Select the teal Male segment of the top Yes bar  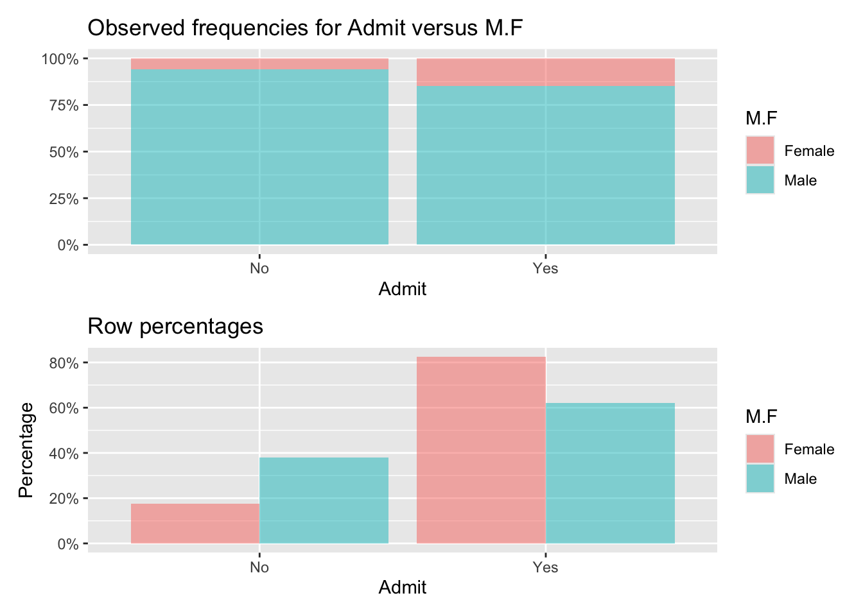pos(545,165)
